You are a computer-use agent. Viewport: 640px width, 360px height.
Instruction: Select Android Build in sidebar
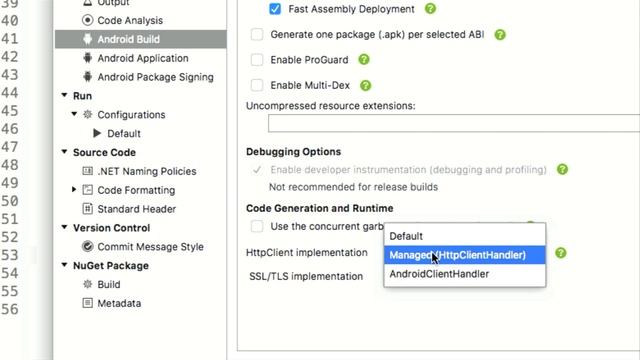click(x=141, y=39)
